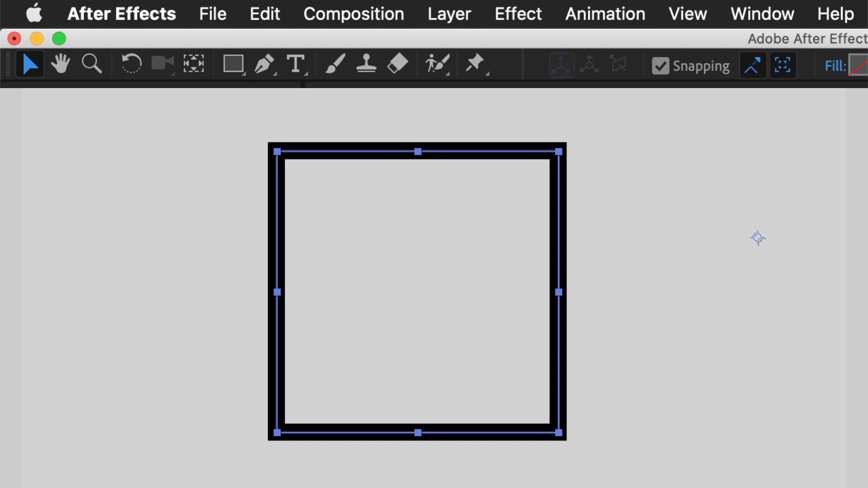This screenshot has height=488, width=868.
Task: Toggle snap to edges extending beyond layer
Action: tap(753, 66)
